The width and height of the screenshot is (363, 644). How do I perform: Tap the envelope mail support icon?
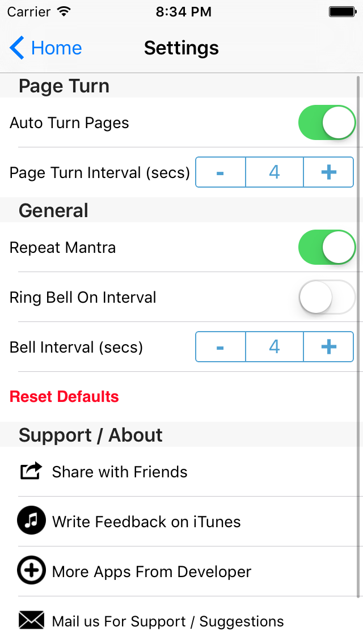(31, 620)
